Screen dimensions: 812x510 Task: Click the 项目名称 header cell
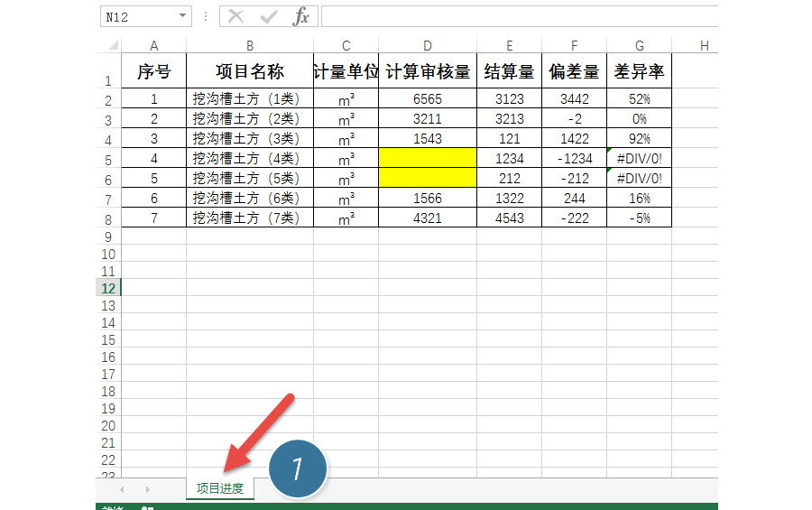pyautogui.click(x=250, y=70)
